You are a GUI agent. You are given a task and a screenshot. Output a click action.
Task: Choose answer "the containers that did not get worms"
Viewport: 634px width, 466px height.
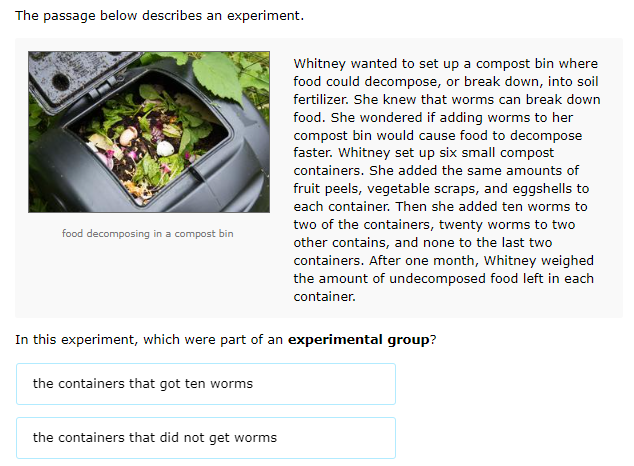(x=206, y=438)
